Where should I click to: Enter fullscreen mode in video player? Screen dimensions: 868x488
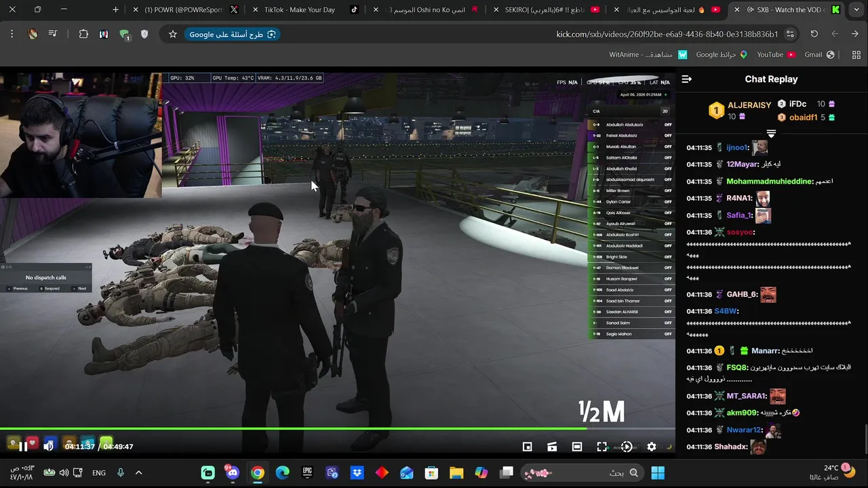(x=601, y=447)
